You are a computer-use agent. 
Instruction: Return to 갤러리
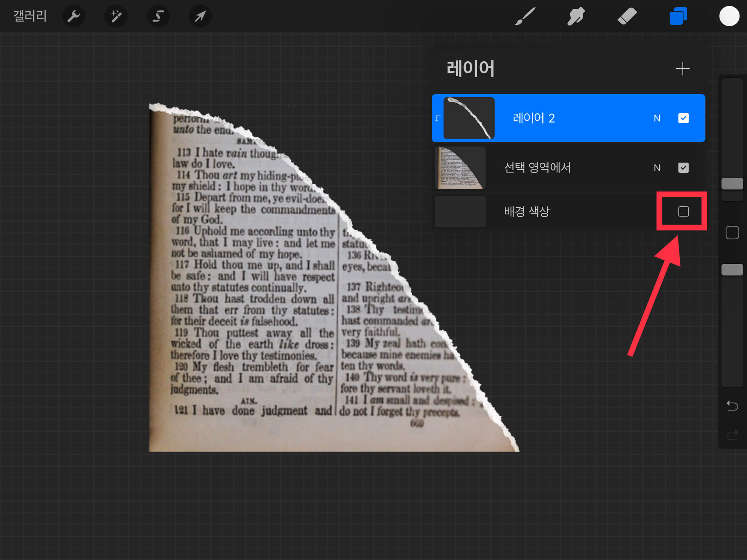(30, 16)
